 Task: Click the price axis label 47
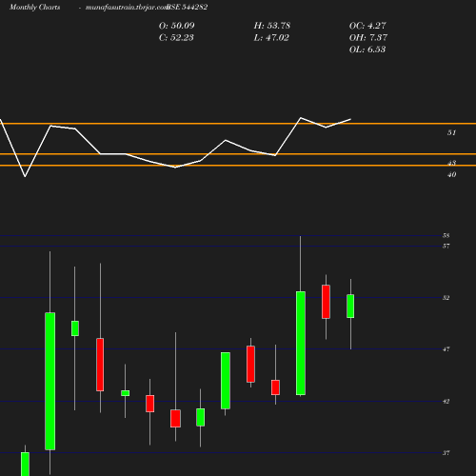coord(446,349)
